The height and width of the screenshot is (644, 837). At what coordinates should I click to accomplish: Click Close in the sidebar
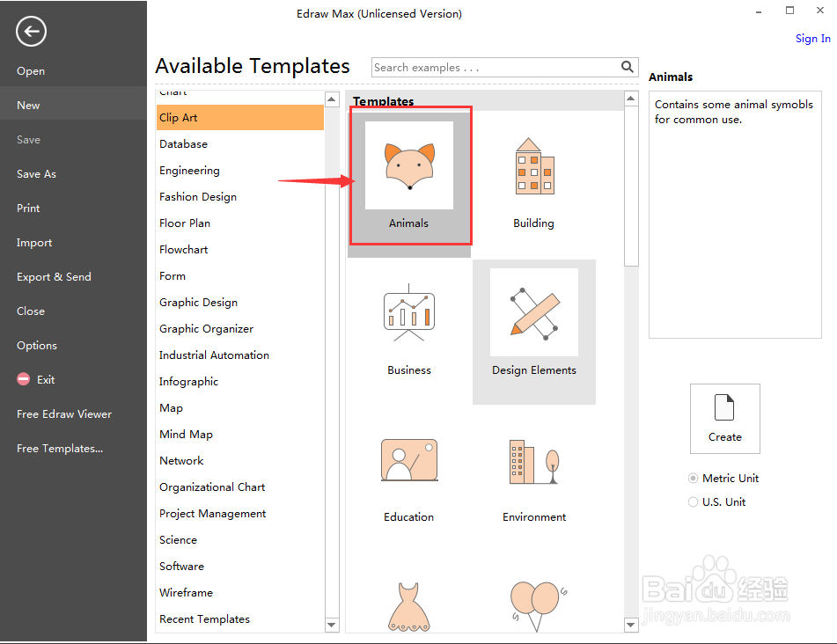pos(31,311)
